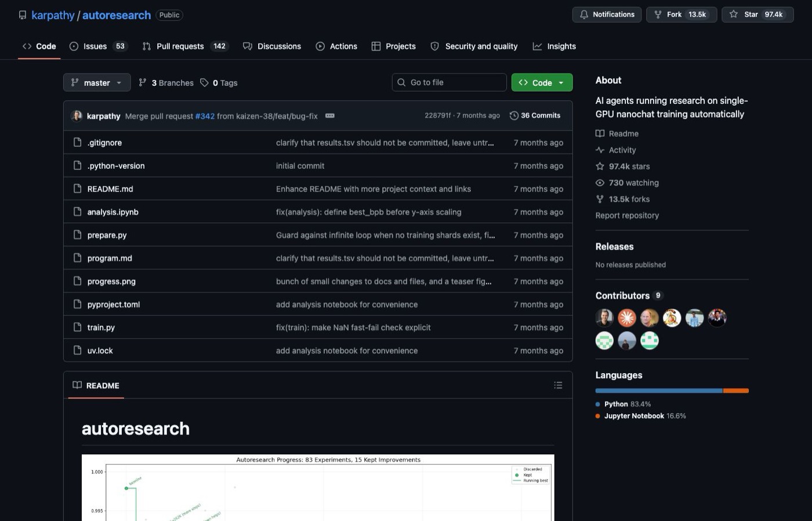View the 0 Tags link
The height and width of the screenshot is (521, 812).
point(219,83)
